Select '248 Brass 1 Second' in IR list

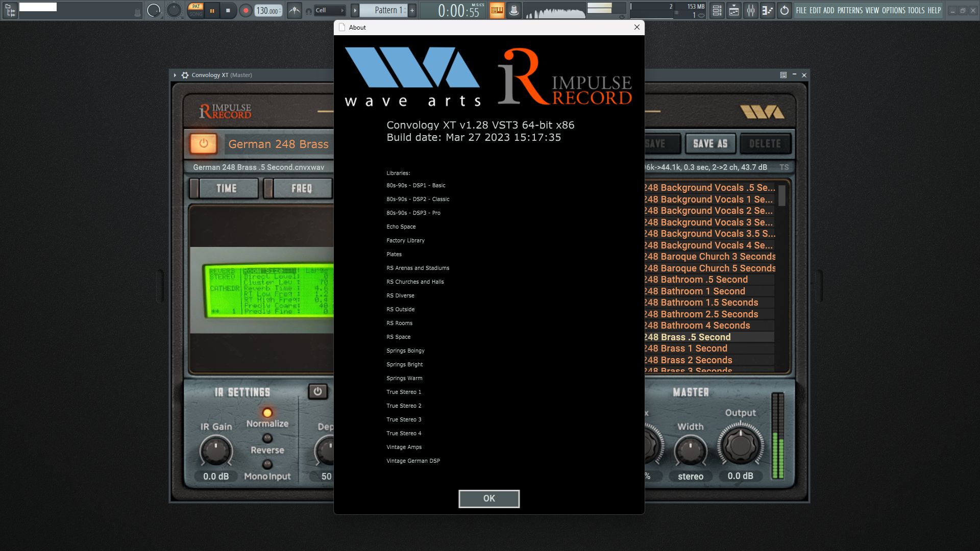[708, 348]
